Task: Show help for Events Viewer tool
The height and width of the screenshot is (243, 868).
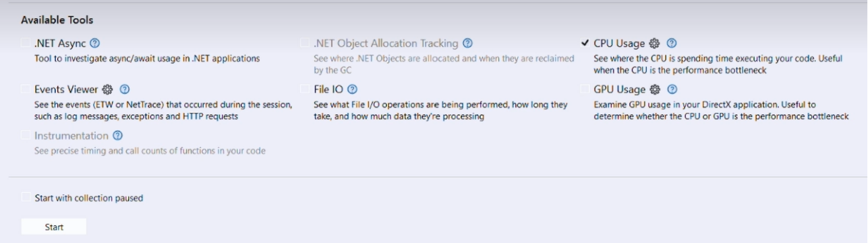Action: tap(125, 90)
